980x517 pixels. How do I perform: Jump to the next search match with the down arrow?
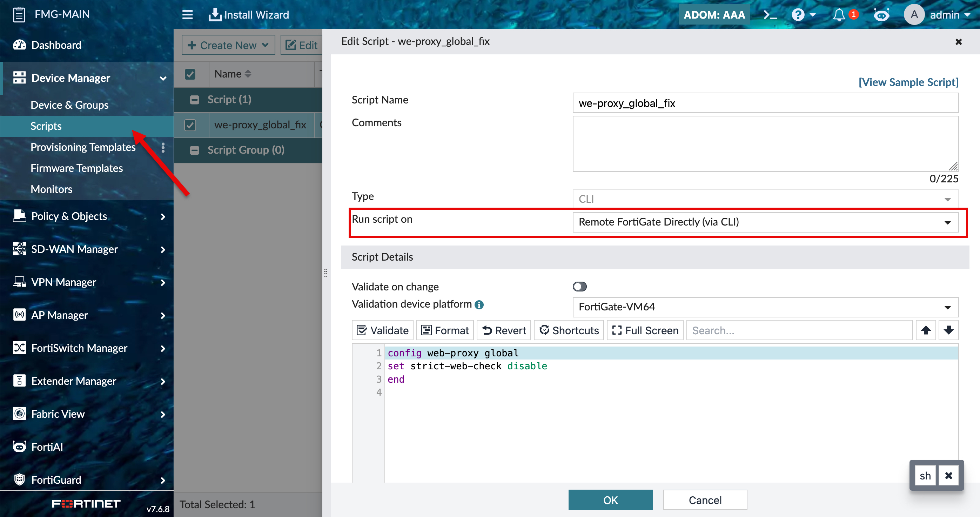coord(948,330)
